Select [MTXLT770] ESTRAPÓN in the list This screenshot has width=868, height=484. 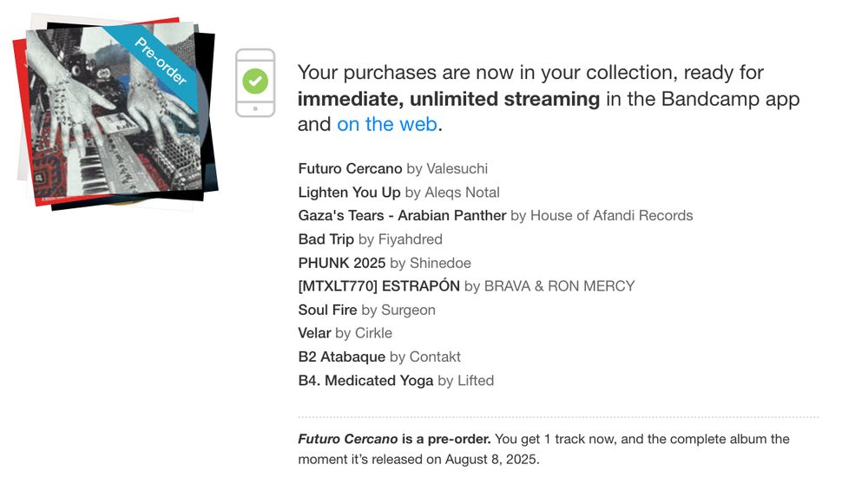[378, 286]
